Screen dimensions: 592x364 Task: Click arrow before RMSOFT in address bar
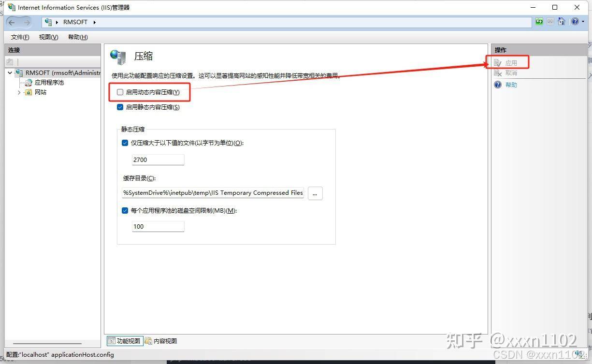pyautogui.click(x=58, y=22)
